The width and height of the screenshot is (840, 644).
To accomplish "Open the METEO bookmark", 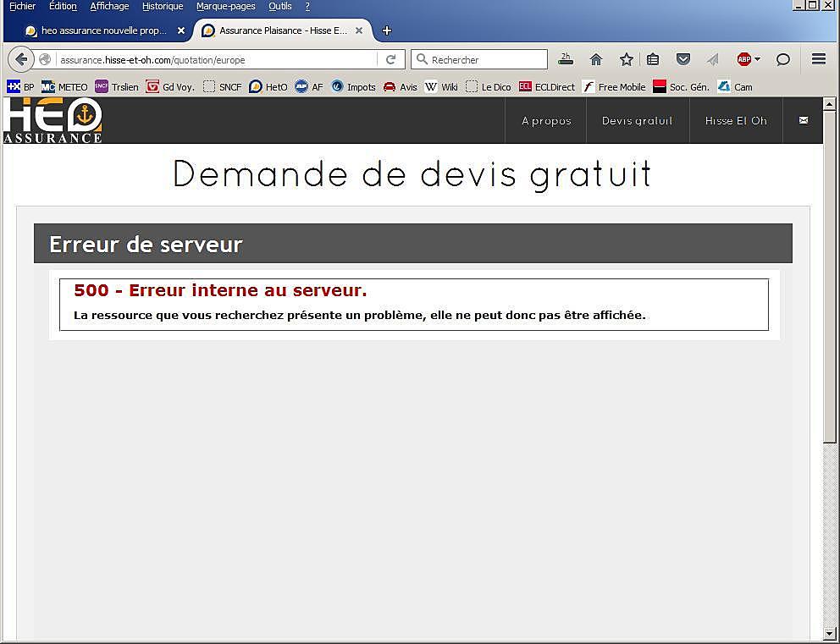I will click(65, 86).
